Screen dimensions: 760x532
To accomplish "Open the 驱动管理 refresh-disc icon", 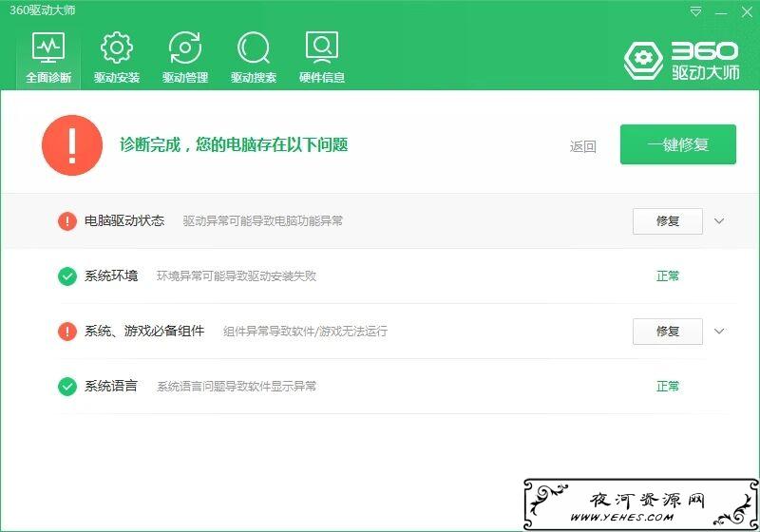I will pyautogui.click(x=184, y=47).
